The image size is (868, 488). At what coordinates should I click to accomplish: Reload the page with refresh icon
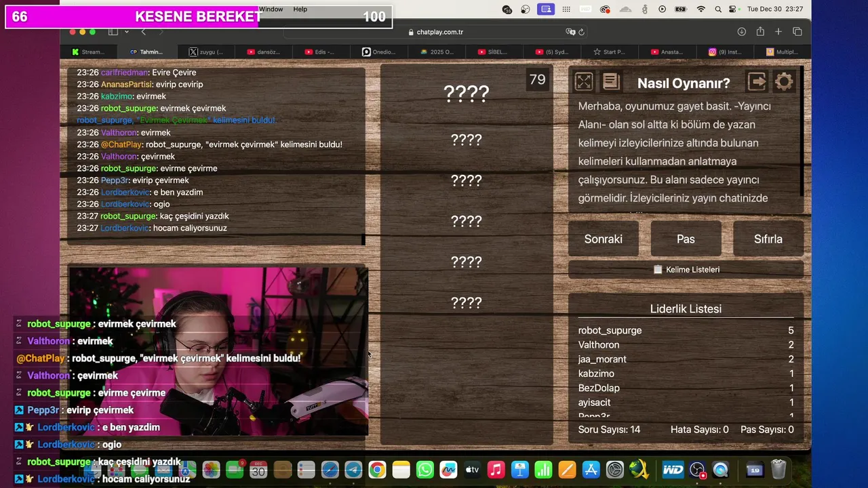tap(581, 32)
